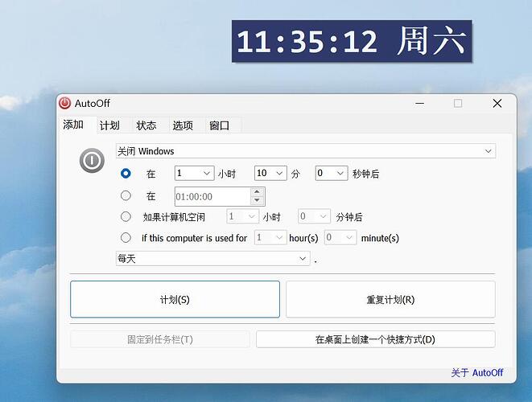Image resolution: width=532 pixels, height=402 pixels.
Task: Click the AutoOff red power icon in title bar
Action: pos(64,103)
